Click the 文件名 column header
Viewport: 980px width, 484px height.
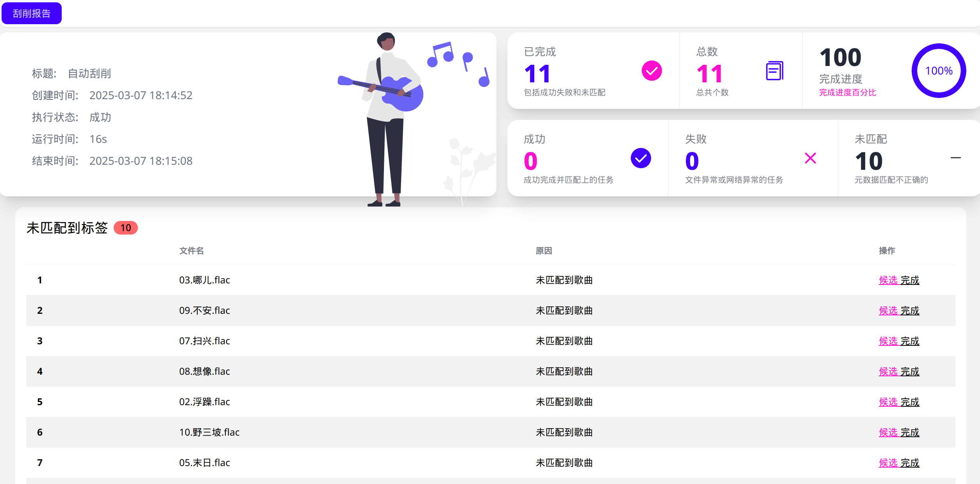click(191, 251)
